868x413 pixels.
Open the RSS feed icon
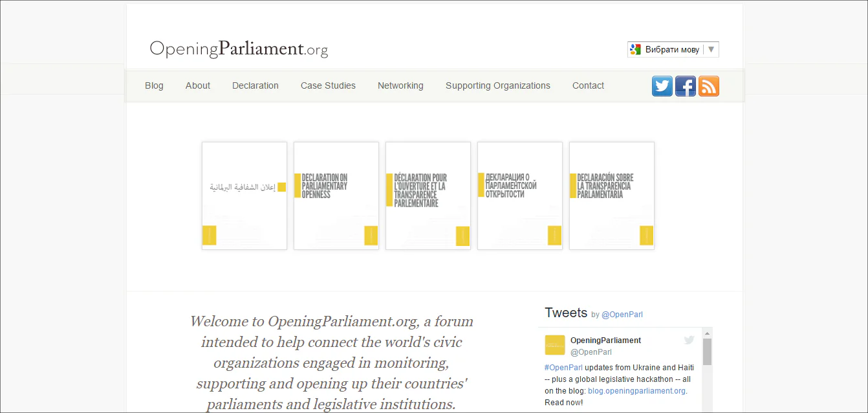[709, 86]
